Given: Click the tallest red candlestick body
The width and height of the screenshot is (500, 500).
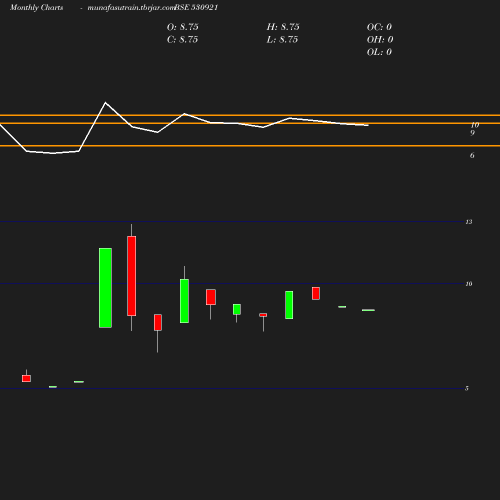Looking at the screenshot, I should tap(131, 276).
